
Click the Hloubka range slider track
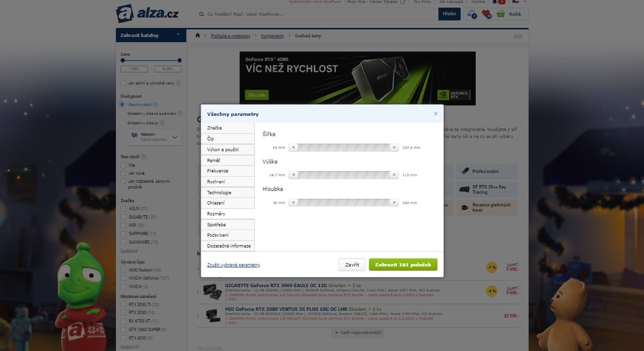(344, 202)
